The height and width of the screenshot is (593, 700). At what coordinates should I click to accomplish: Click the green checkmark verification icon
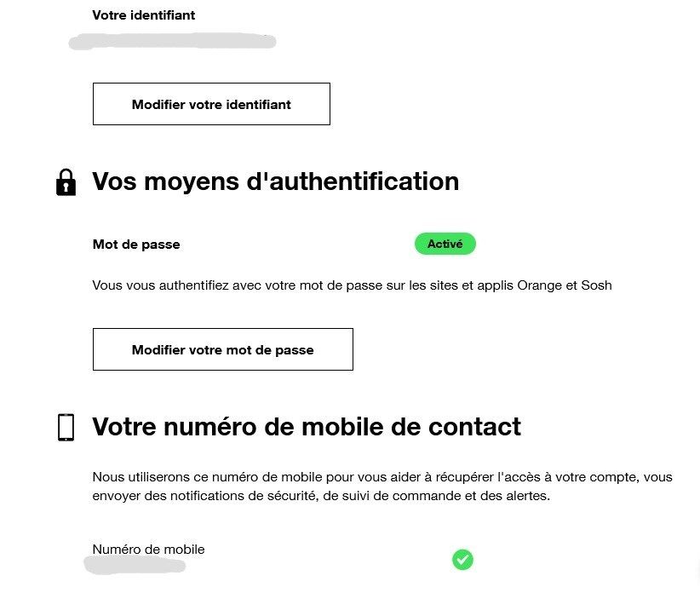point(462,560)
